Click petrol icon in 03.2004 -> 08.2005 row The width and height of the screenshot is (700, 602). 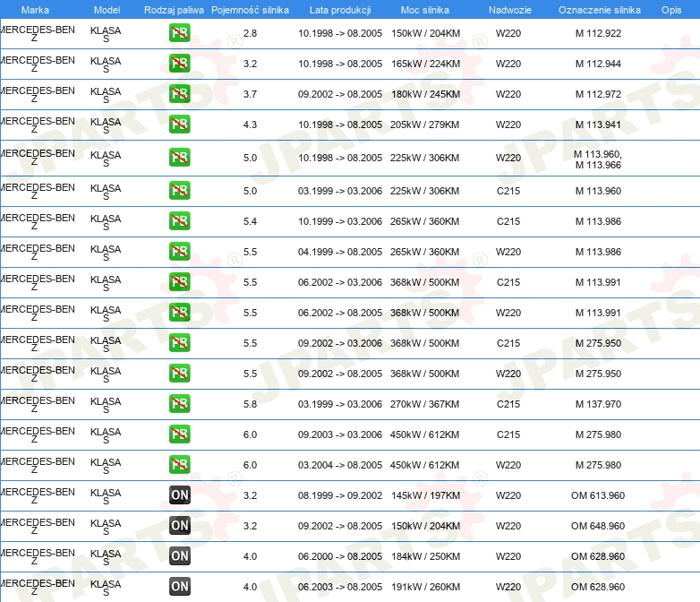tap(179, 464)
